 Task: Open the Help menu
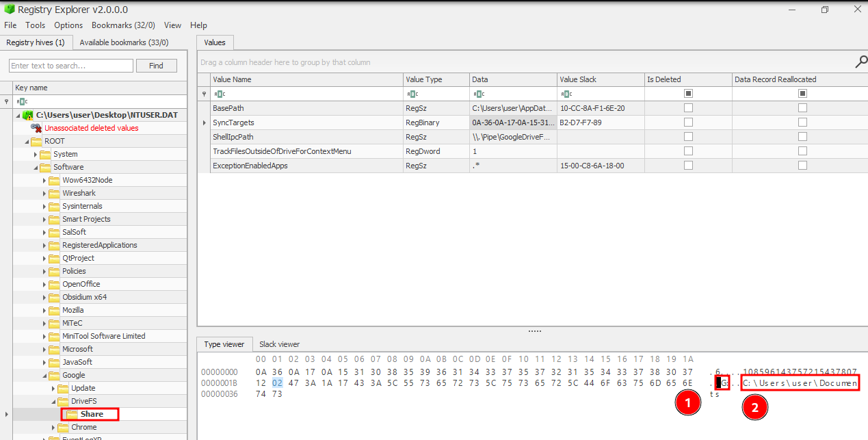tap(198, 25)
